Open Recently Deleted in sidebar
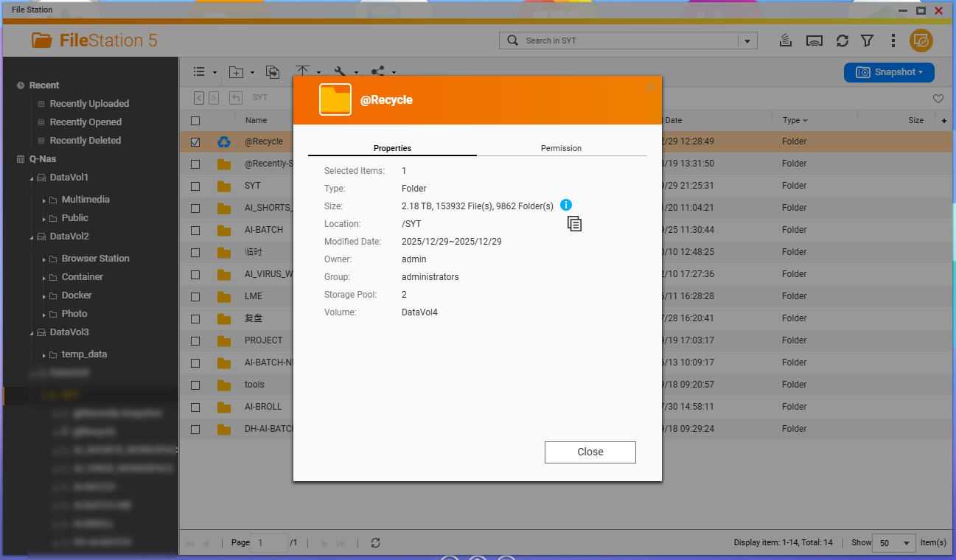 pos(85,141)
